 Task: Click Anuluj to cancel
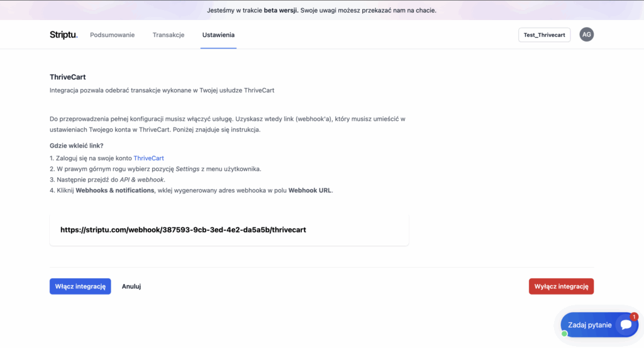pyautogui.click(x=131, y=286)
